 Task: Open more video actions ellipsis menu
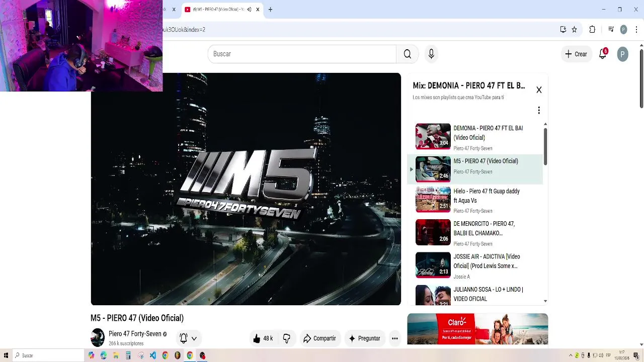pyautogui.click(x=395, y=338)
